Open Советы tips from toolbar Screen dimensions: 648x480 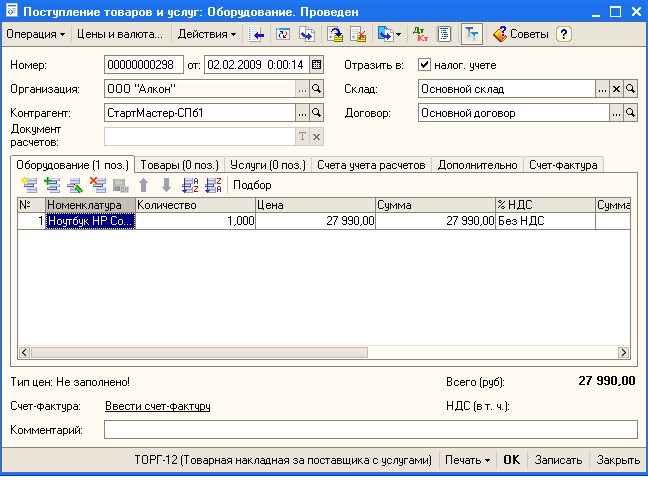point(520,34)
